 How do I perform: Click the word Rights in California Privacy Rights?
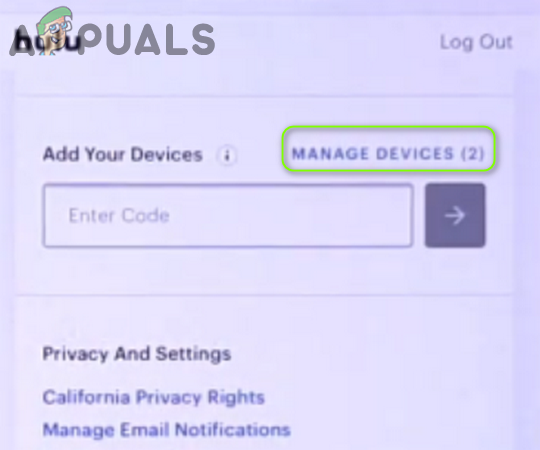[236, 397]
